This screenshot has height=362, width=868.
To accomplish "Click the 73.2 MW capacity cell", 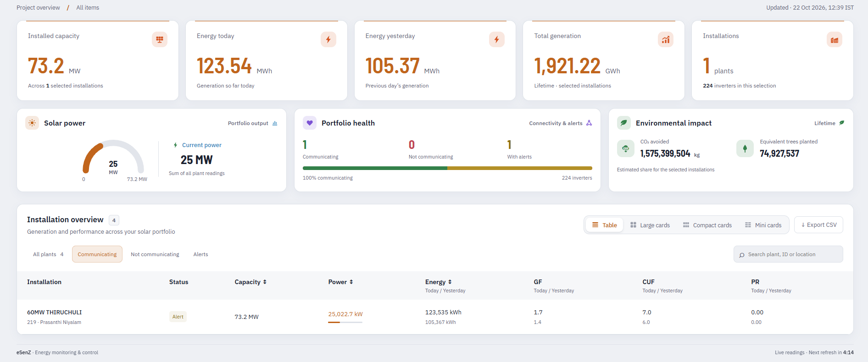I will 246,317.
